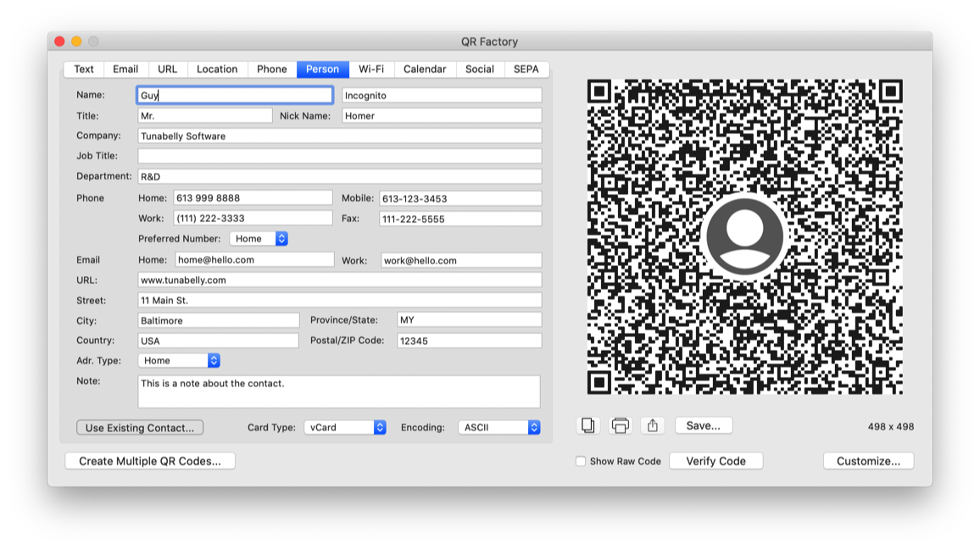Click the Job Title input field
The width and height of the screenshot is (980, 549).
click(339, 156)
